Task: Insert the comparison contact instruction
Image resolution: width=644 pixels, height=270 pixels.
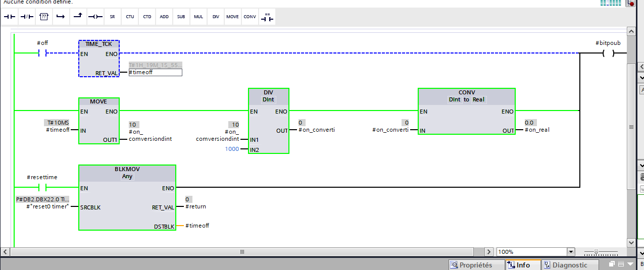Action: [x=267, y=17]
